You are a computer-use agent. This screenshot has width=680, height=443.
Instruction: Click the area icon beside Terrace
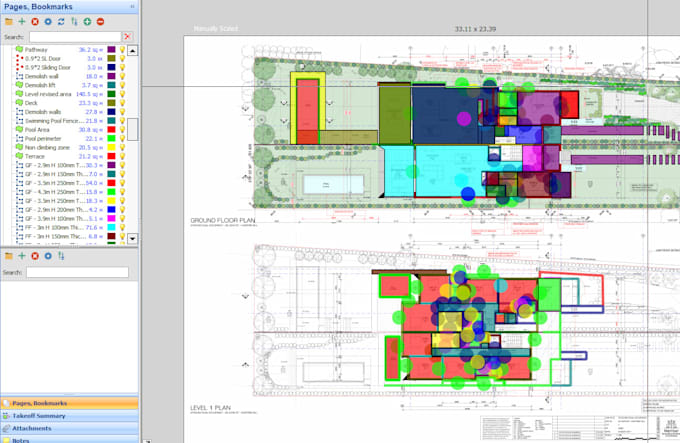pyautogui.click(x=20, y=156)
